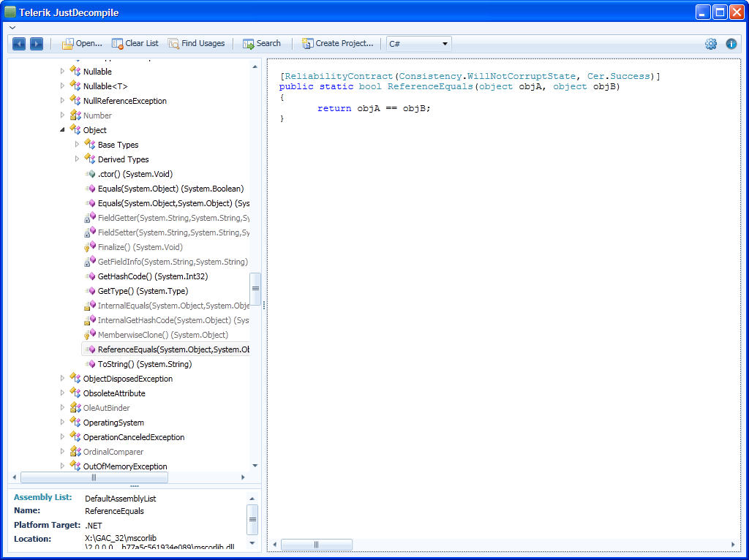Click the Create Project... button label
749x560 pixels.
(345, 43)
